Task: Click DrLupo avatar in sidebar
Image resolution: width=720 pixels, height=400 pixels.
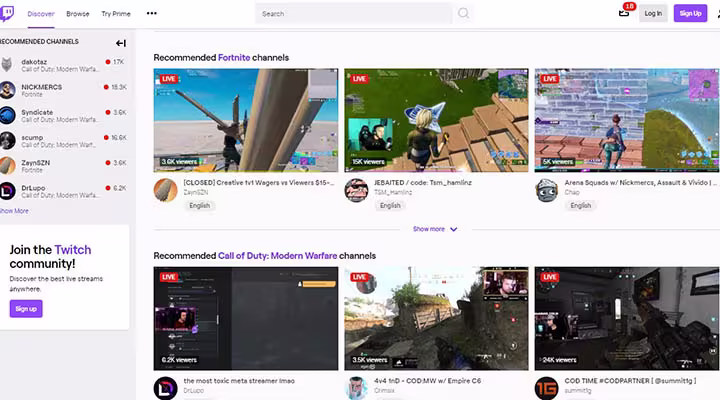Action: tap(7, 191)
